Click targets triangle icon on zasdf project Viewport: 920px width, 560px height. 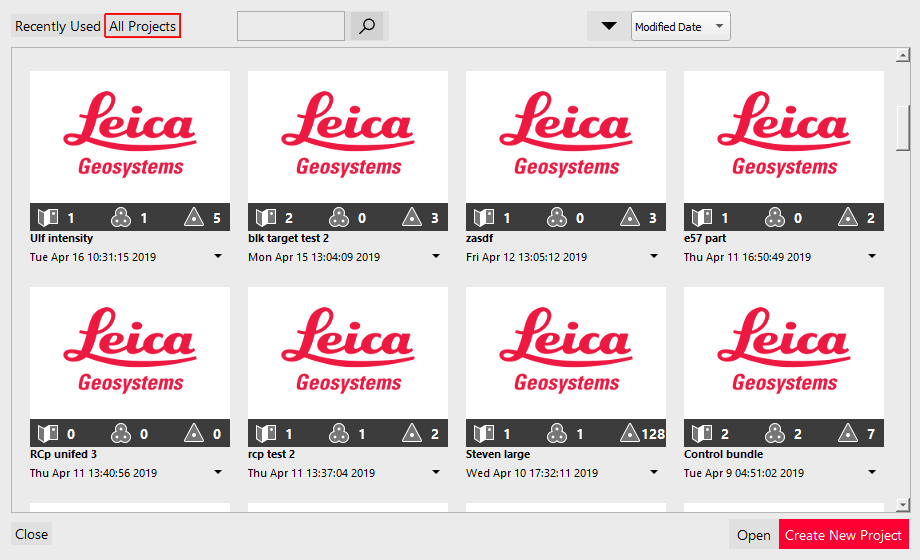(x=630, y=217)
